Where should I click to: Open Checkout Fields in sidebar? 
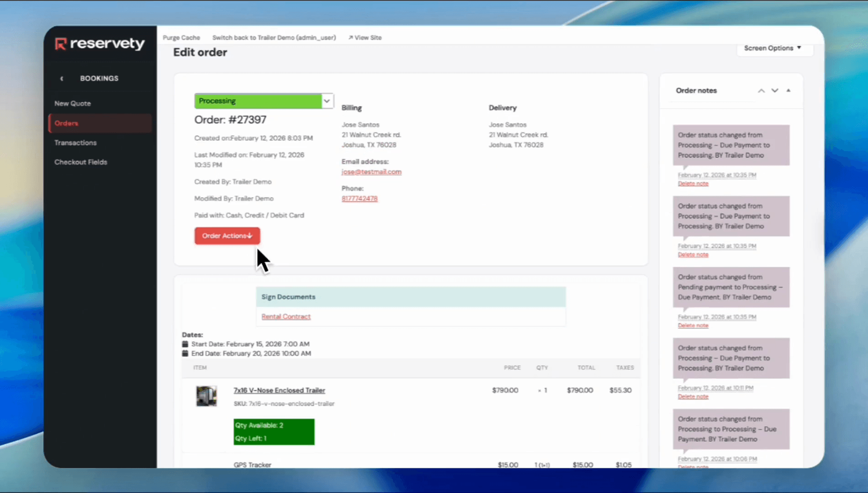pos(81,162)
